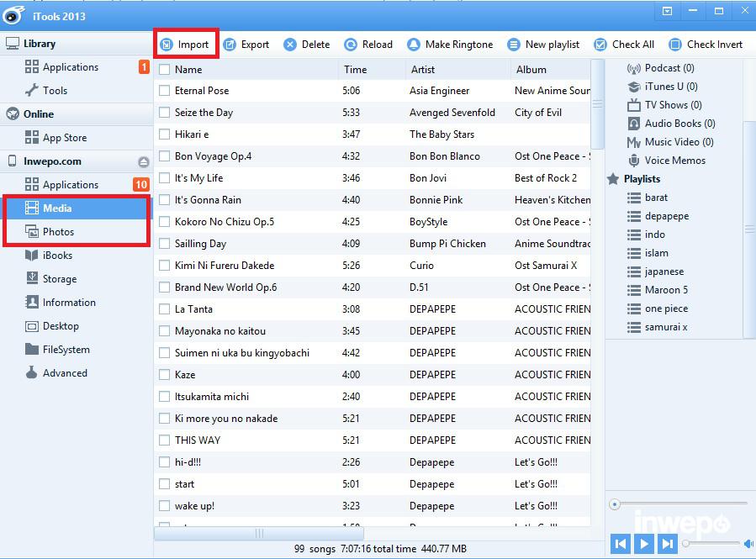Skip to the next track
756x559 pixels.
pyautogui.click(x=668, y=544)
